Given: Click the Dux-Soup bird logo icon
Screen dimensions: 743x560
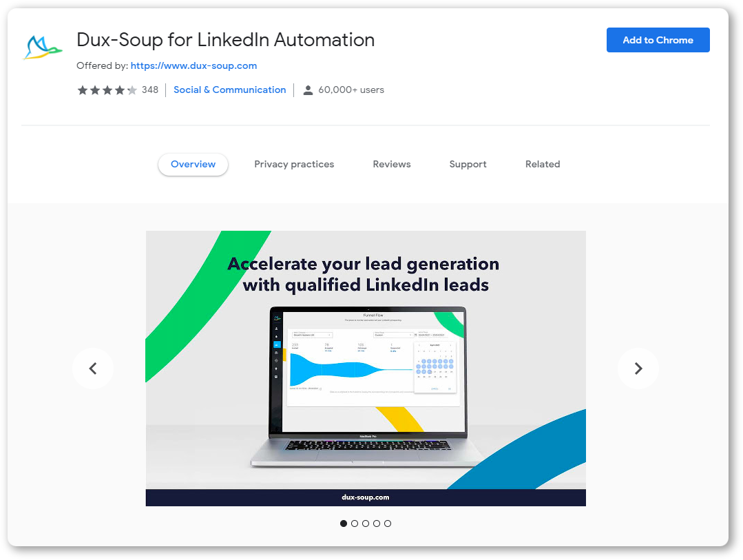Looking at the screenshot, I should 43,47.
